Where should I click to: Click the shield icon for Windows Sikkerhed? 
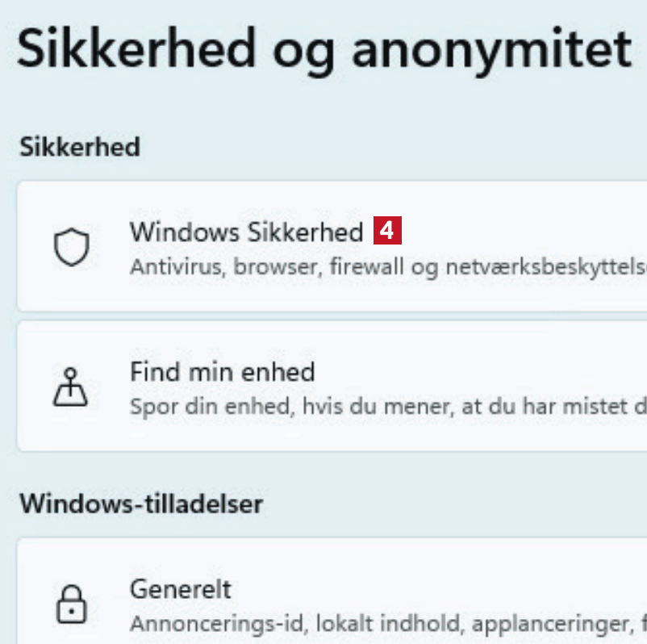tap(71, 247)
